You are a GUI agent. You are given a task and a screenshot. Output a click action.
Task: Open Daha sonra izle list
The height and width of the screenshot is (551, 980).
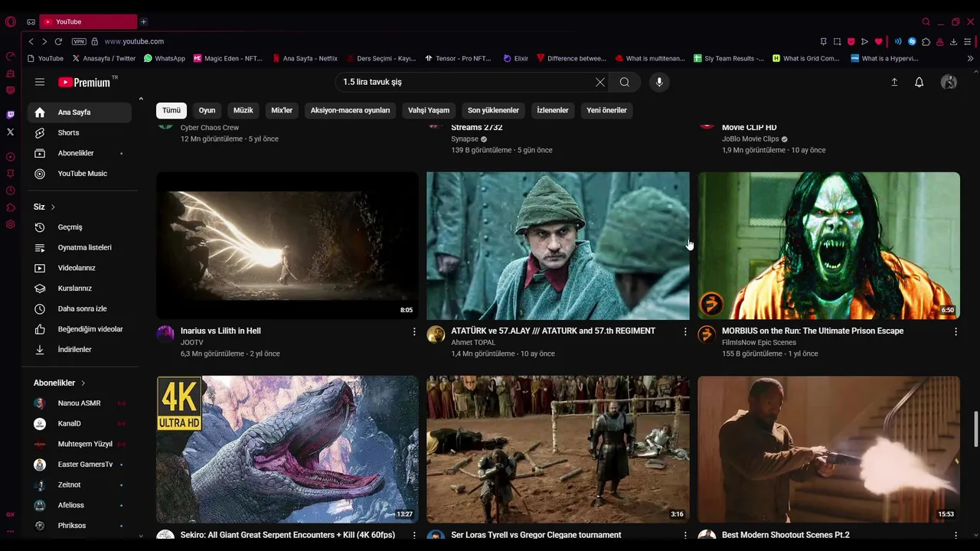point(80,308)
